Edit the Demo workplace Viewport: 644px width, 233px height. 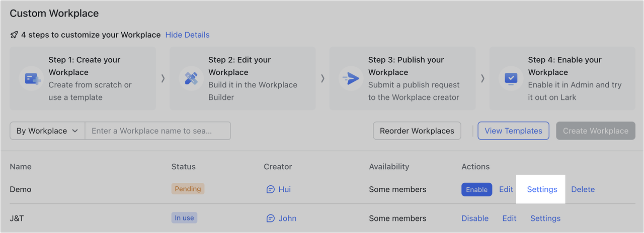click(506, 189)
